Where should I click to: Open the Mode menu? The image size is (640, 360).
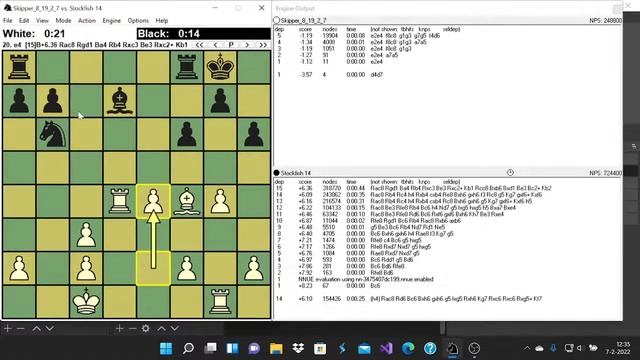click(63, 20)
